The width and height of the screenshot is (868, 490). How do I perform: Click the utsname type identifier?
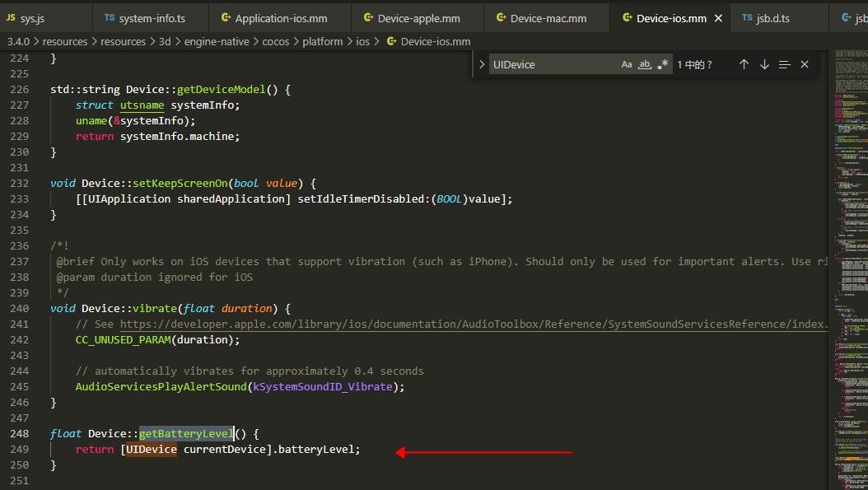click(142, 105)
